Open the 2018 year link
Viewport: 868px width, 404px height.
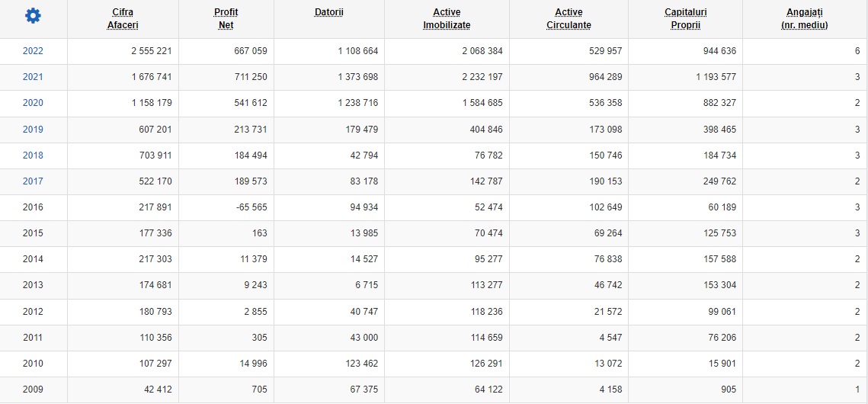coord(33,156)
